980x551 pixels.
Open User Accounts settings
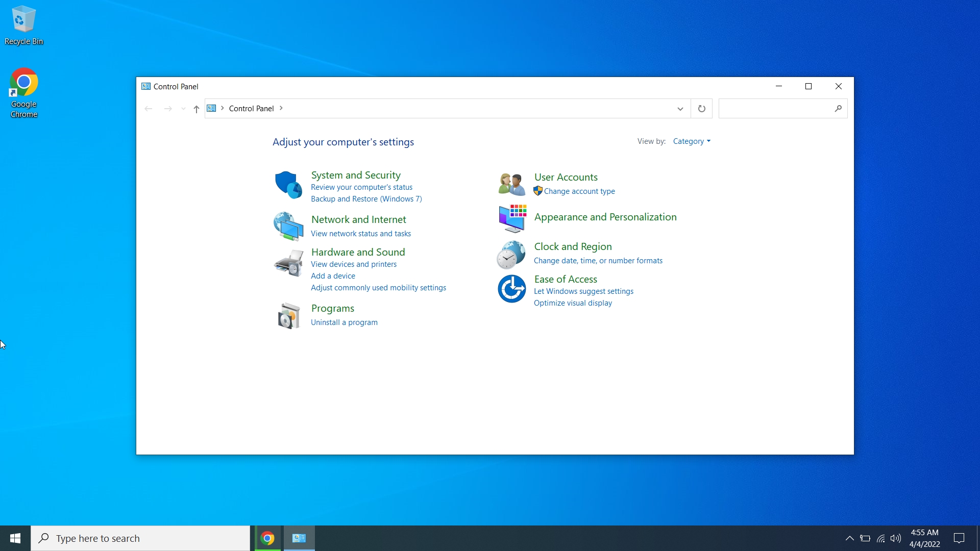[566, 176]
